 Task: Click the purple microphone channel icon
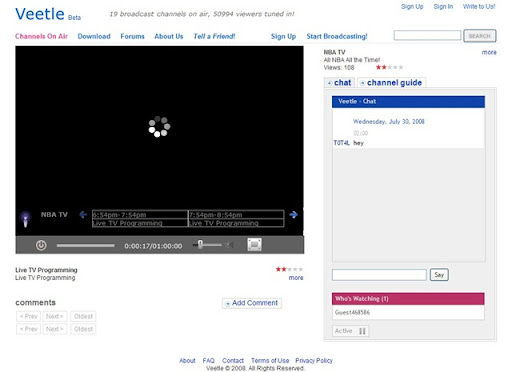point(26,219)
